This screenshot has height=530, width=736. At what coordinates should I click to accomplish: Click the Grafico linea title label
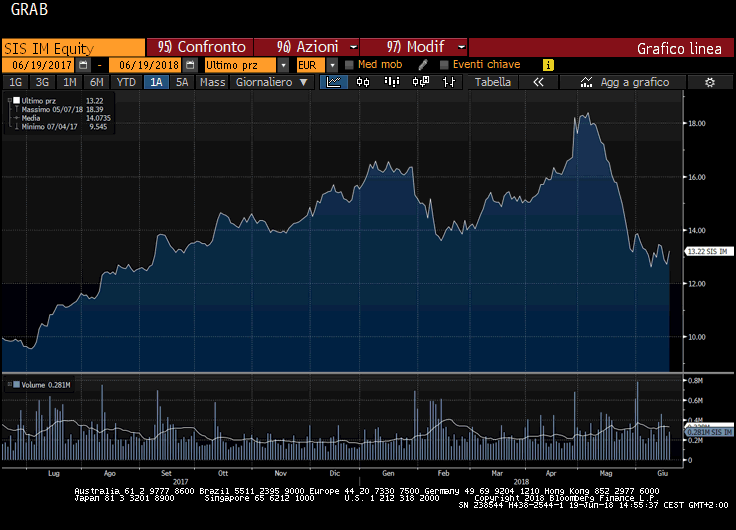(x=679, y=49)
